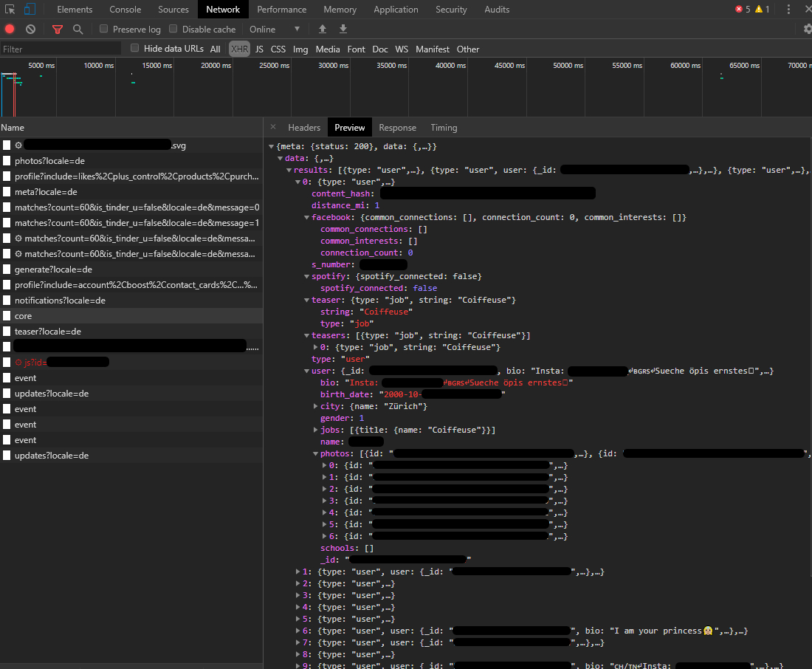
Task: Open network search with the magnifier icon
Action: (78, 30)
